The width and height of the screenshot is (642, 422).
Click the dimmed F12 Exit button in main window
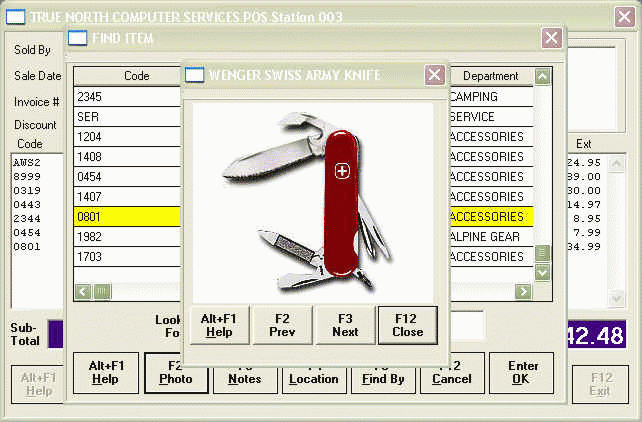coord(600,384)
